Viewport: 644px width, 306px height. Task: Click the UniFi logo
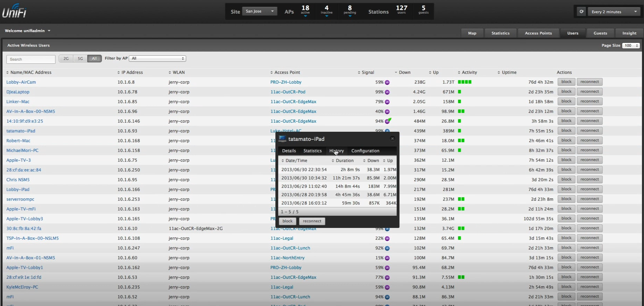(14, 11)
